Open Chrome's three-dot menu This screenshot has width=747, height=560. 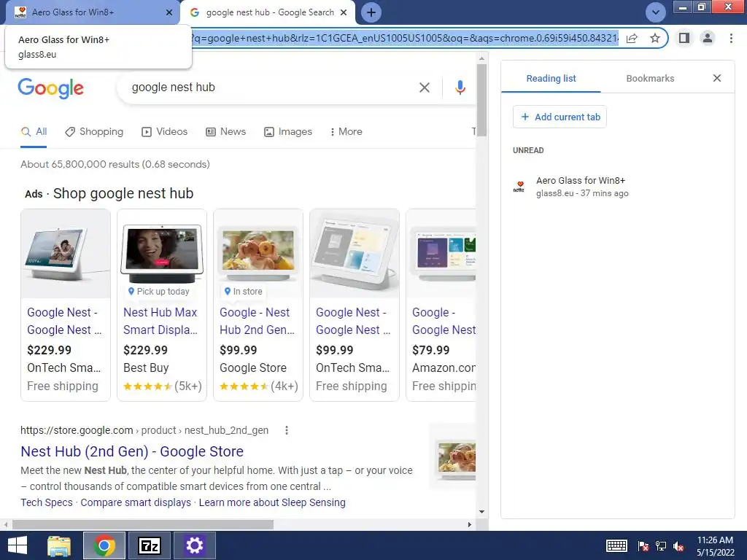[731, 38]
